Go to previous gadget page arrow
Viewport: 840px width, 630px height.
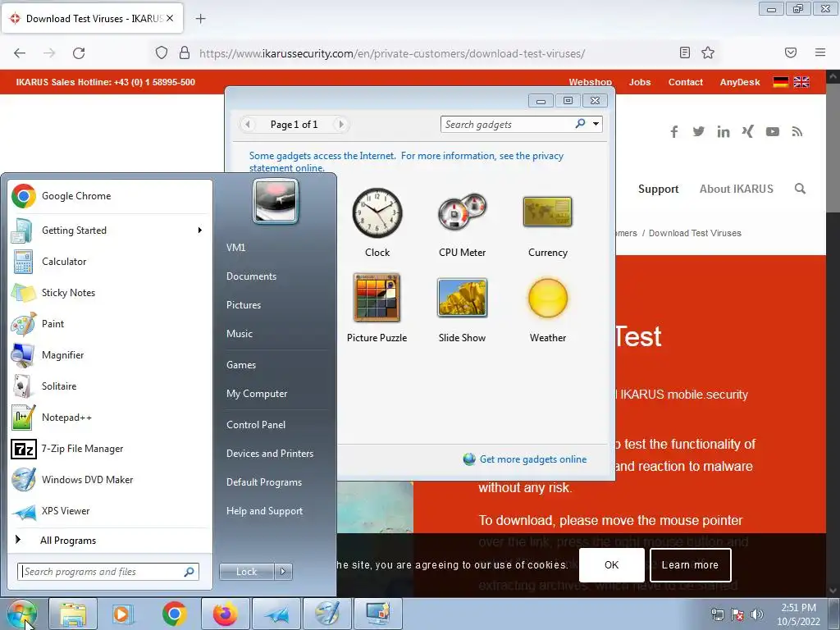[x=248, y=125]
